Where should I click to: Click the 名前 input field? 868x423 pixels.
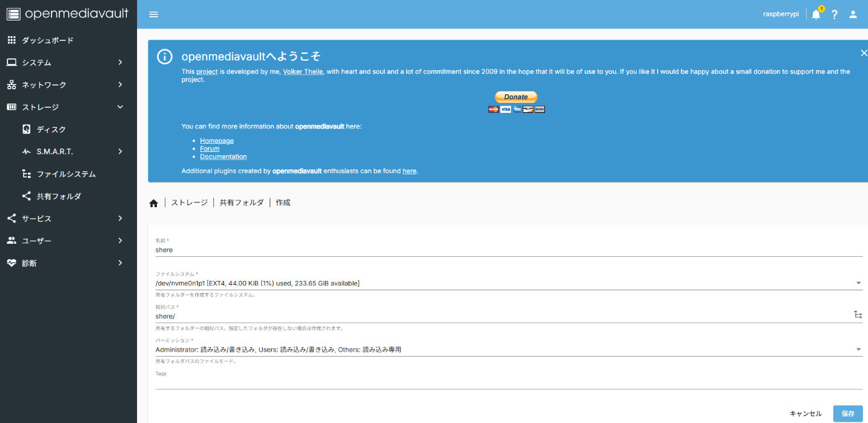(x=508, y=249)
